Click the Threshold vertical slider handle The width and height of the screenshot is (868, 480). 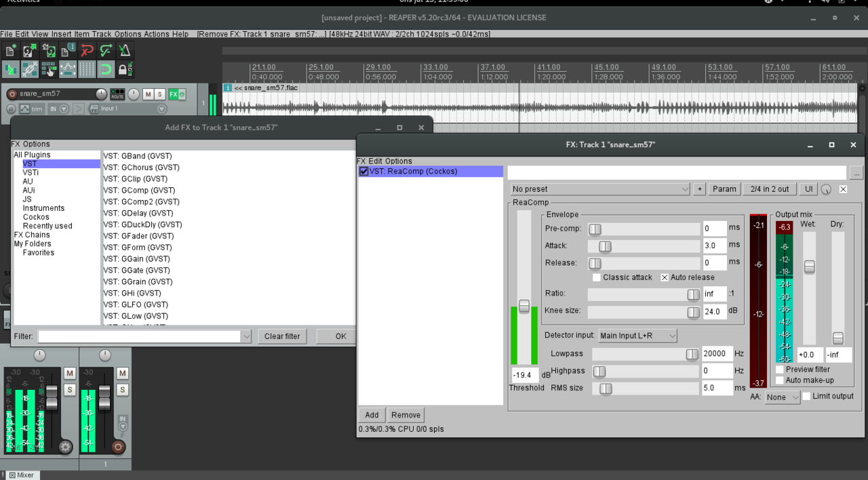[x=524, y=306]
